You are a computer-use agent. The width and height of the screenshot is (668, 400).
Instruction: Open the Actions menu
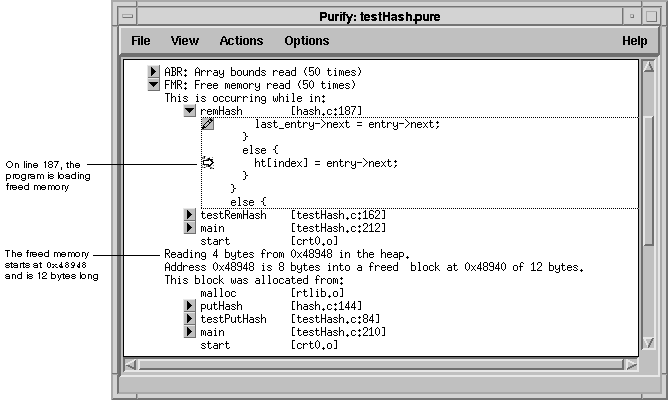(x=241, y=41)
